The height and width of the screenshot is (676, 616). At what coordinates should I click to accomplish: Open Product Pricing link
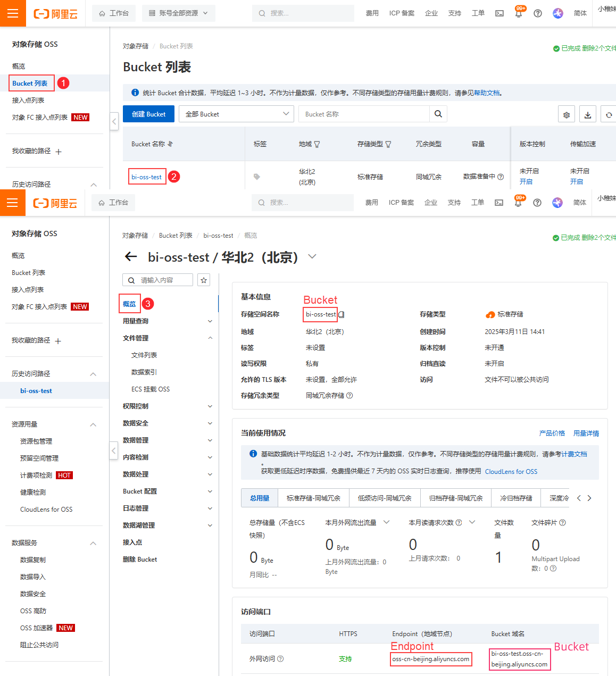(552, 433)
